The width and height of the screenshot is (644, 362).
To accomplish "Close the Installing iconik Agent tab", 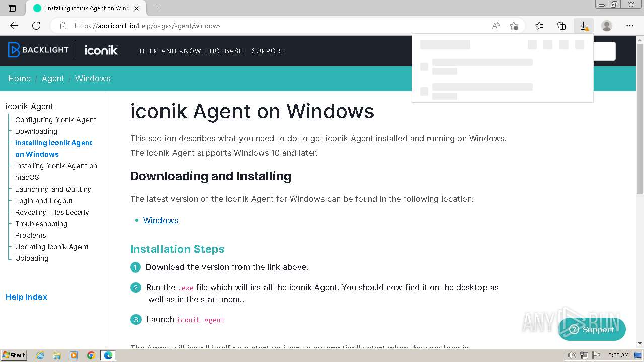I will [x=137, y=8].
